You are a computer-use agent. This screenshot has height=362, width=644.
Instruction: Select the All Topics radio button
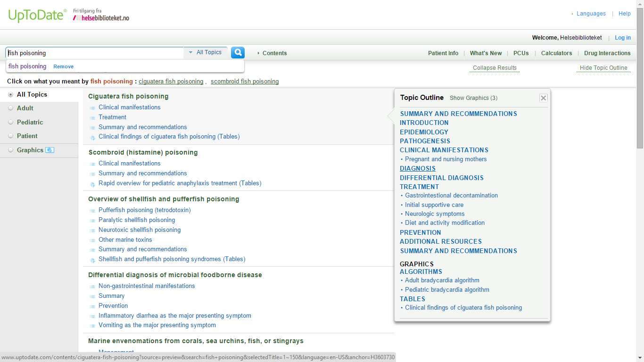pyautogui.click(x=10, y=95)
